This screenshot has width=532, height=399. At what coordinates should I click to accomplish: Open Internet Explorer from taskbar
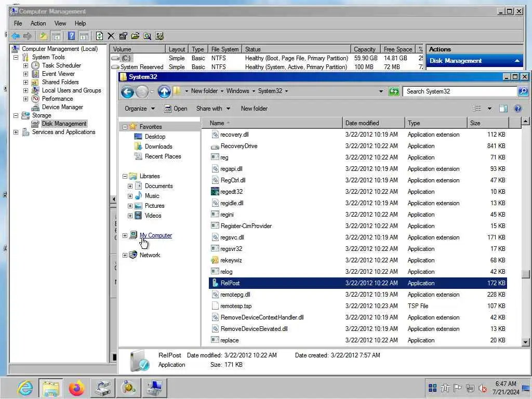coord(25,388)
